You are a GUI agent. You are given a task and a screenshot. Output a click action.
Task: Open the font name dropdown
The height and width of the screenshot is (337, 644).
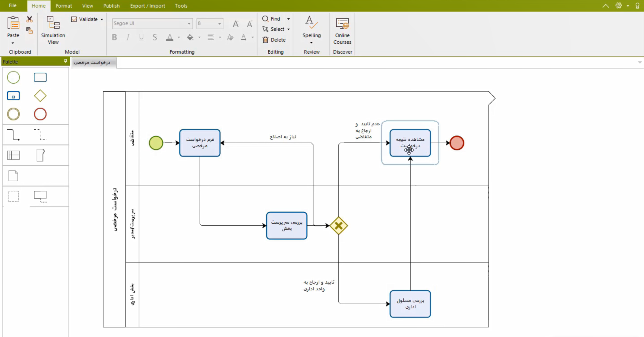[189, 24]
